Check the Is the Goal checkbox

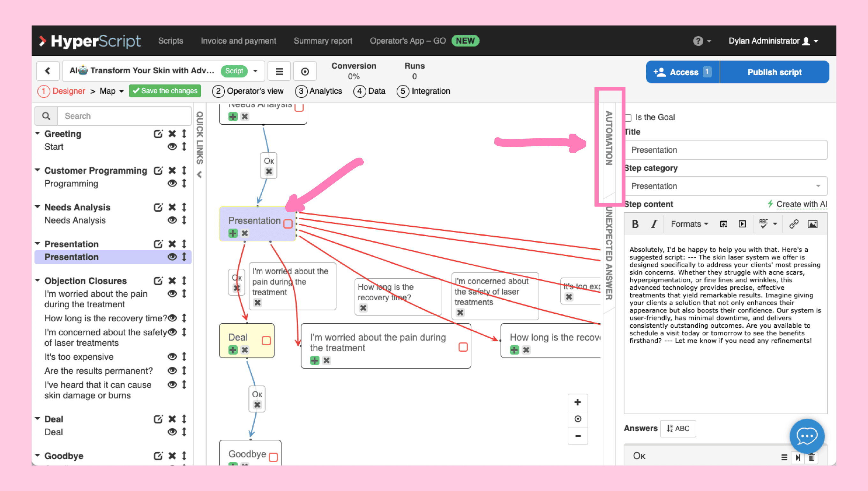pyautogui.click(x=628, y=118)
